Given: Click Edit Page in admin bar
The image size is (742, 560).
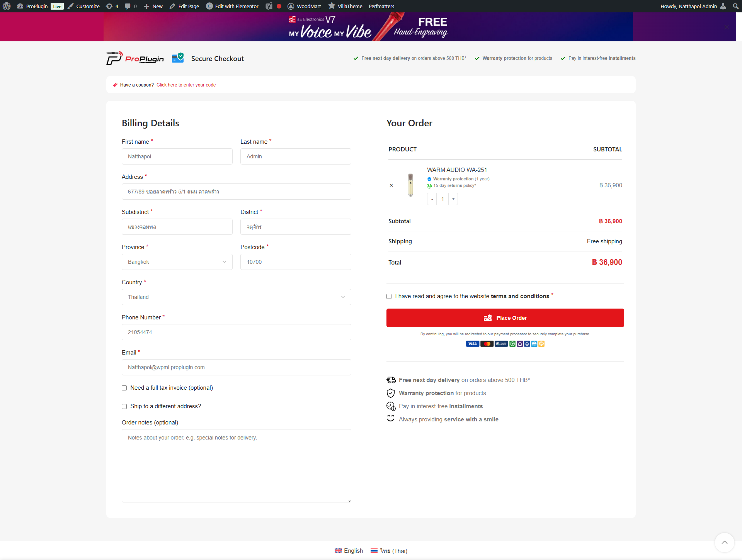Looking at the screenshot, I should click(x=184, y=6).
